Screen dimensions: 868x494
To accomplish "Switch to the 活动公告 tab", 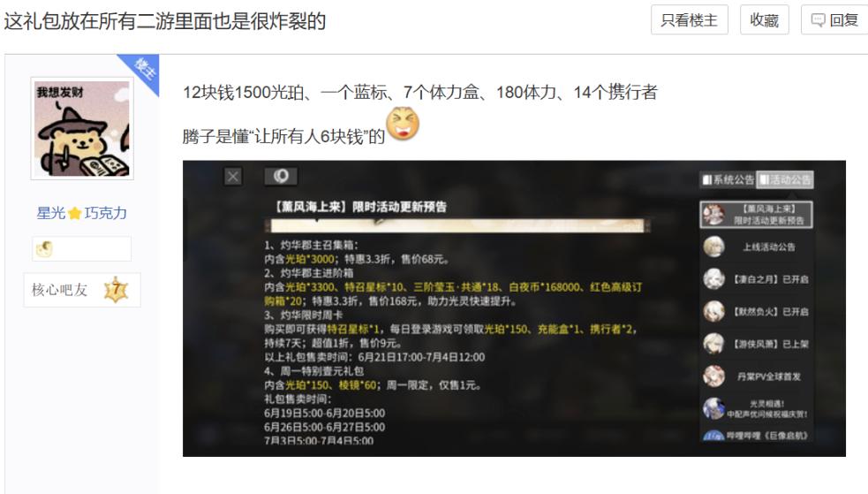I will point(785,179).
